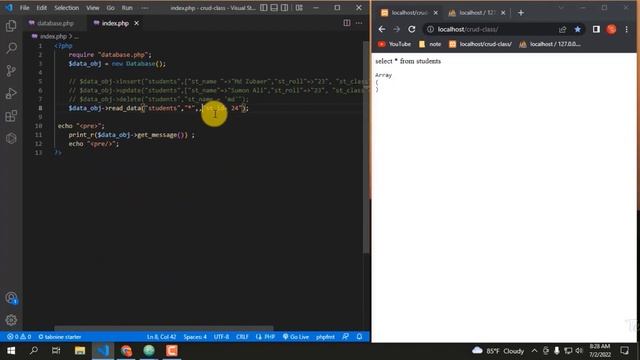
Task: Click the index.php breadcrumb item
Action: pyautogui.click(x=53, y=36)
